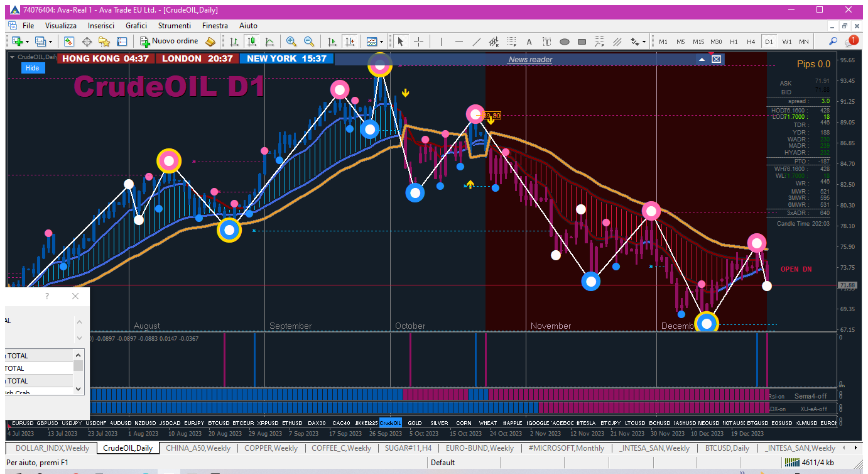Switch to the COPPER,Weekly chart tab

(x=271, y=448)
